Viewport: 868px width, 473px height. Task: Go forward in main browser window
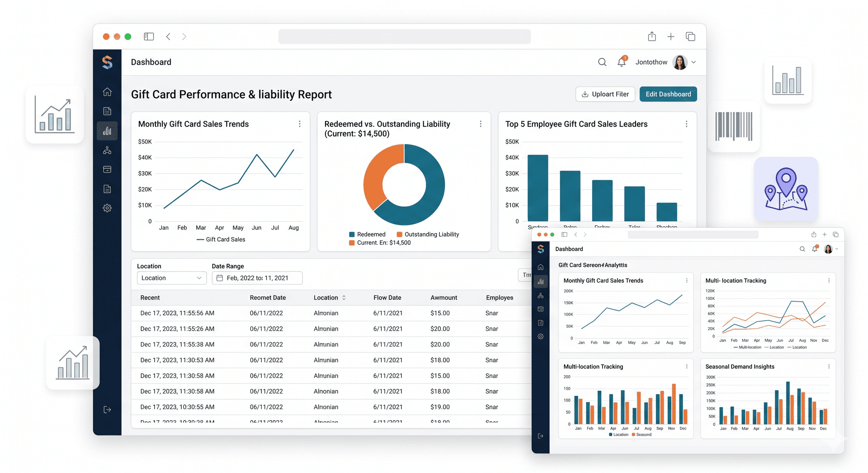click(184, 37)
